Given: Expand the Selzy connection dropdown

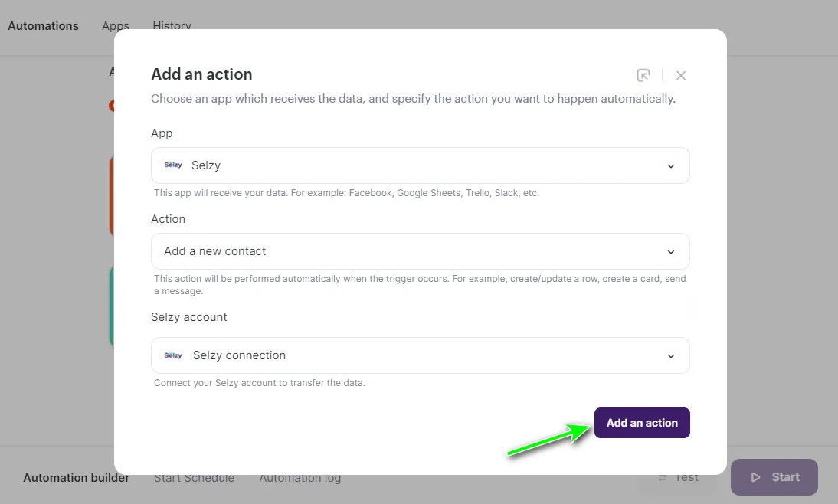Looking at the screenshot, I should tap(420, 355).
